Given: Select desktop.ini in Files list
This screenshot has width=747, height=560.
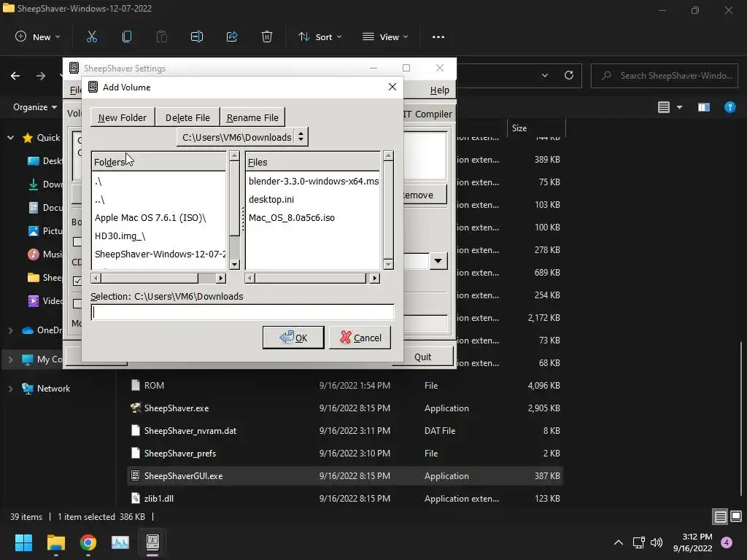Looking at the screenshot, I should pyautogui.click(x=271, y=200).
